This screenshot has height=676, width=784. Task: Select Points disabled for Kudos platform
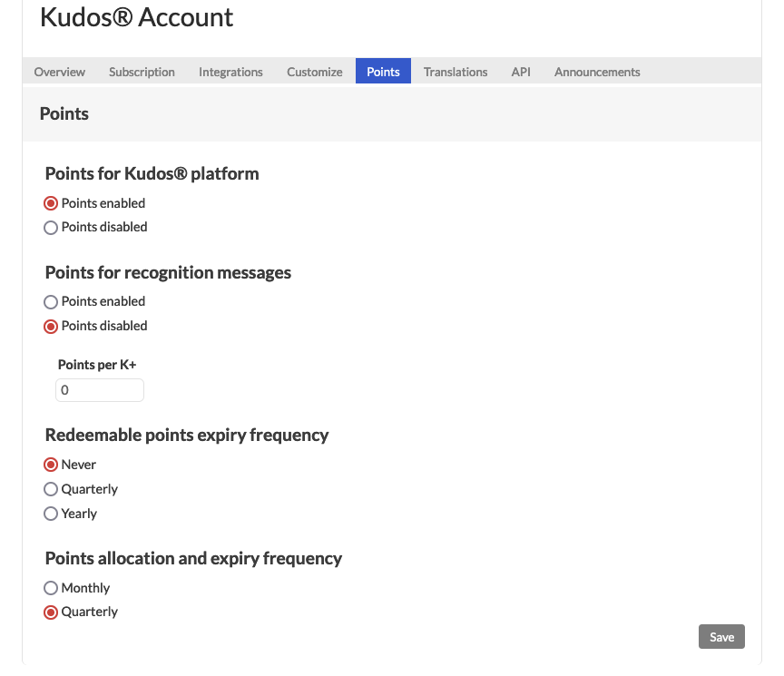coord(51,228)
